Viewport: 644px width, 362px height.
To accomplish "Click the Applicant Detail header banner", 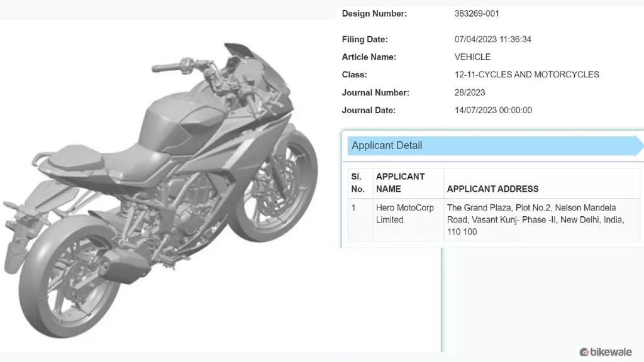I will pyautogui.click(x=495, y=146).
